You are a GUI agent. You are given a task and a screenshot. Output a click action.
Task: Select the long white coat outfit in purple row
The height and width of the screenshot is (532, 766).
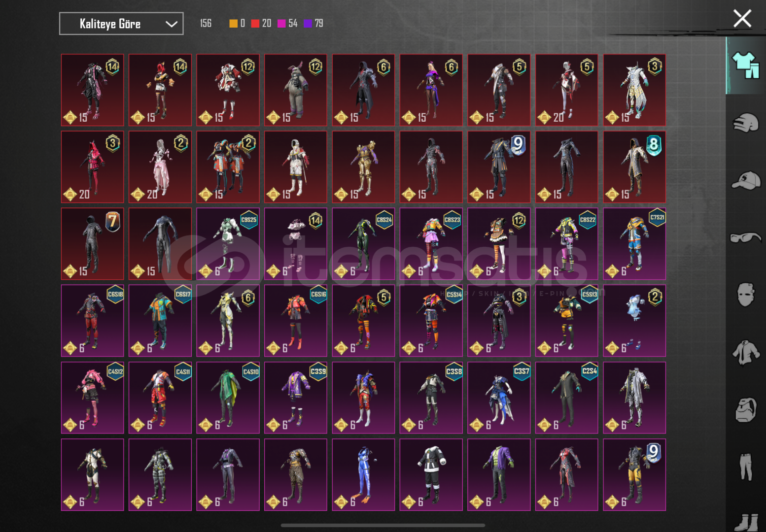coord(634,398)
